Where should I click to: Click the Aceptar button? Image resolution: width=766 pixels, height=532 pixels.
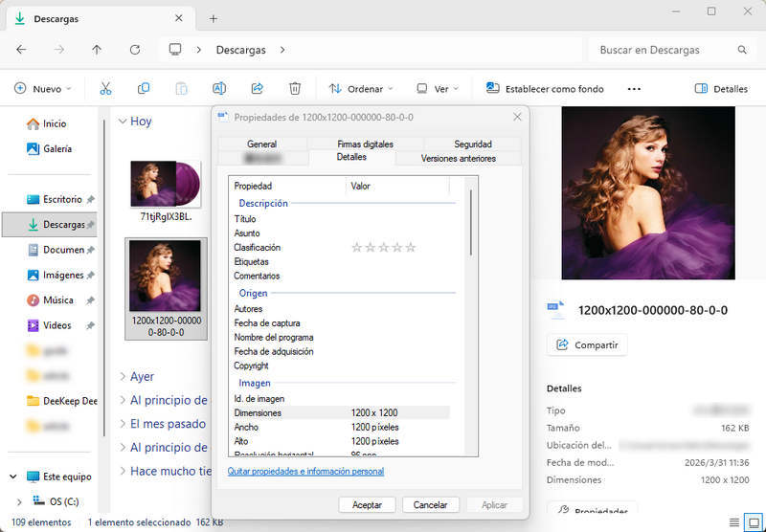367,504
